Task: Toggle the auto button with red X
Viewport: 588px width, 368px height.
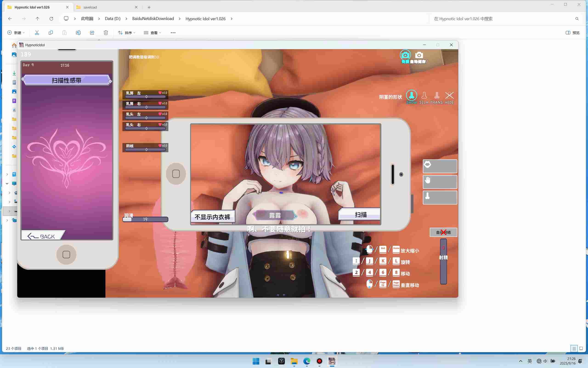Action: [444, 233]
